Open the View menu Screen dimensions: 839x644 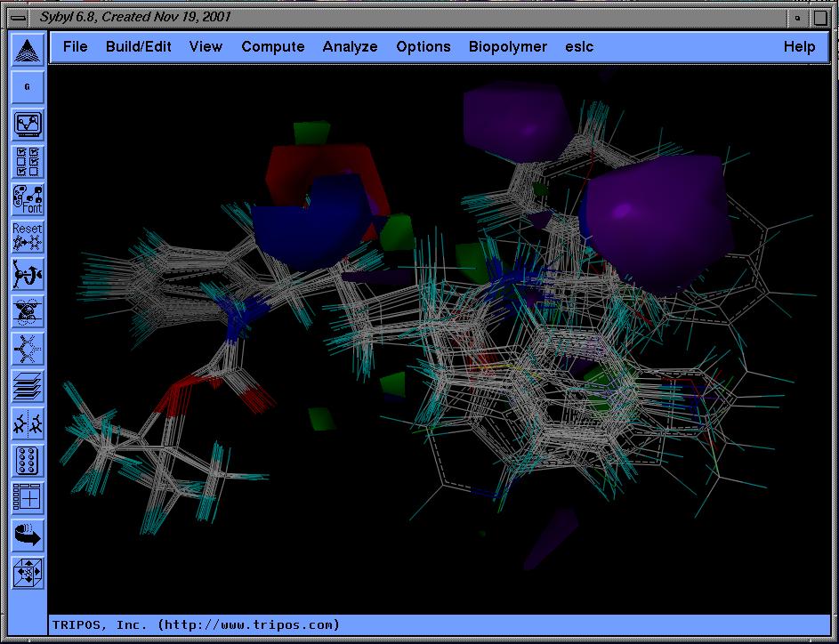(x=206, y=47)
